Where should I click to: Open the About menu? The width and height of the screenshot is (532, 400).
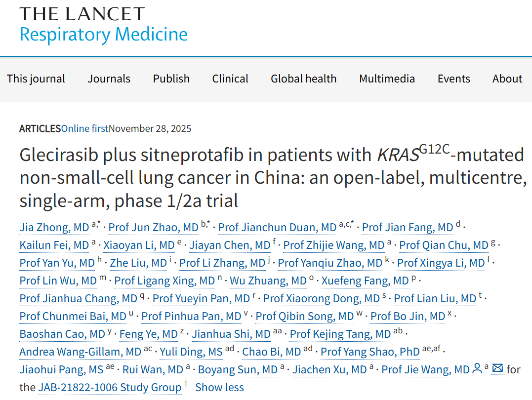[x=507, y=79]
